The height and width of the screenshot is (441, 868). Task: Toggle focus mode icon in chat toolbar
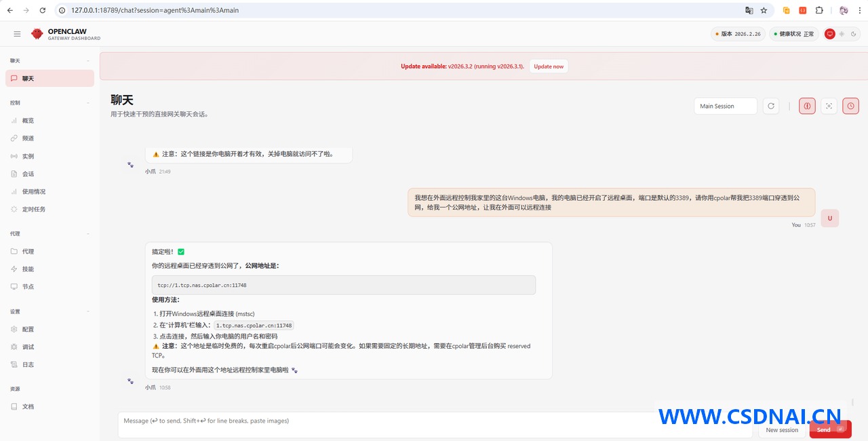point(829,106)
